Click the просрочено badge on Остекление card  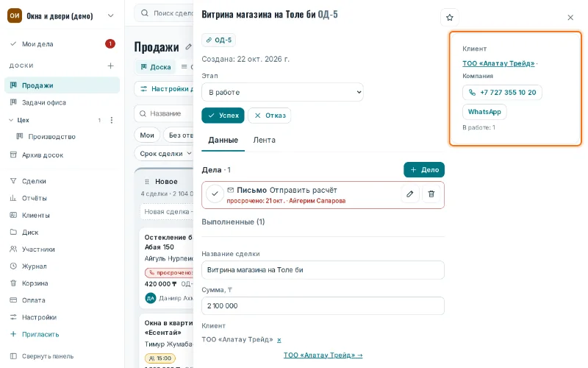pos(169,272)
